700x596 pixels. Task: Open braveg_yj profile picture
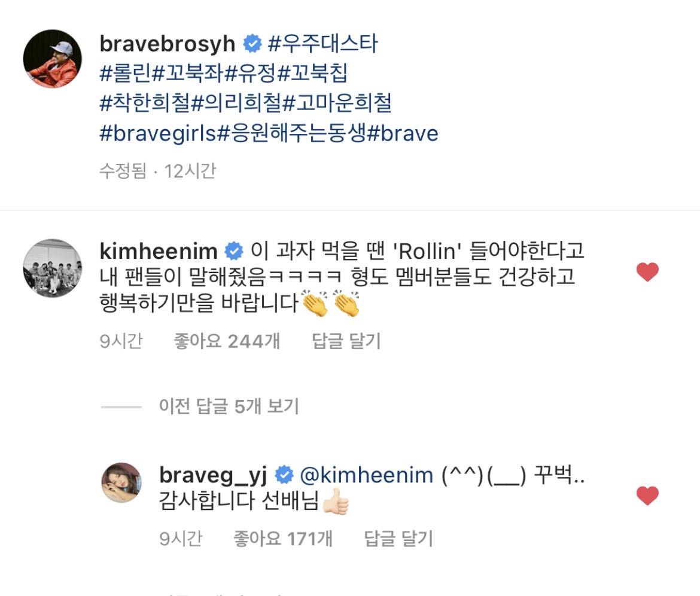[122, 482]
